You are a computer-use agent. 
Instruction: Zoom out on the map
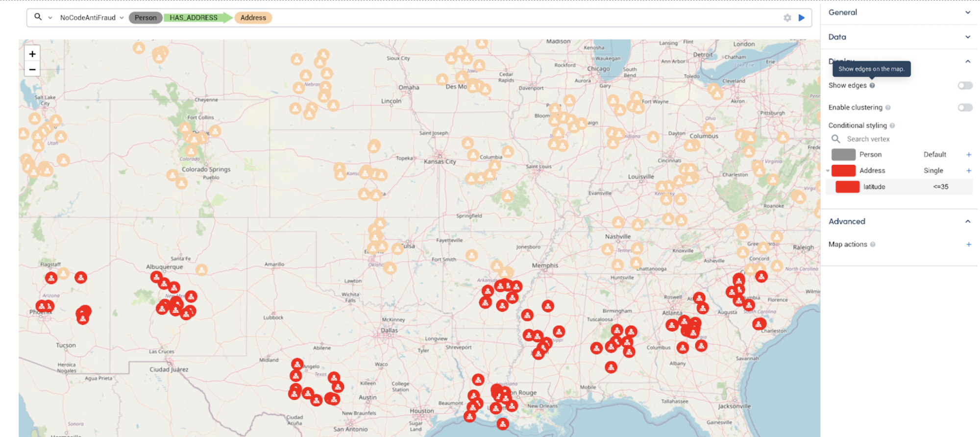click(32, 70)
